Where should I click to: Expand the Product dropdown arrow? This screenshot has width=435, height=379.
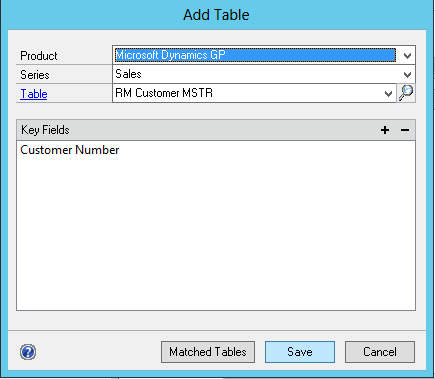tap(407, 55)
